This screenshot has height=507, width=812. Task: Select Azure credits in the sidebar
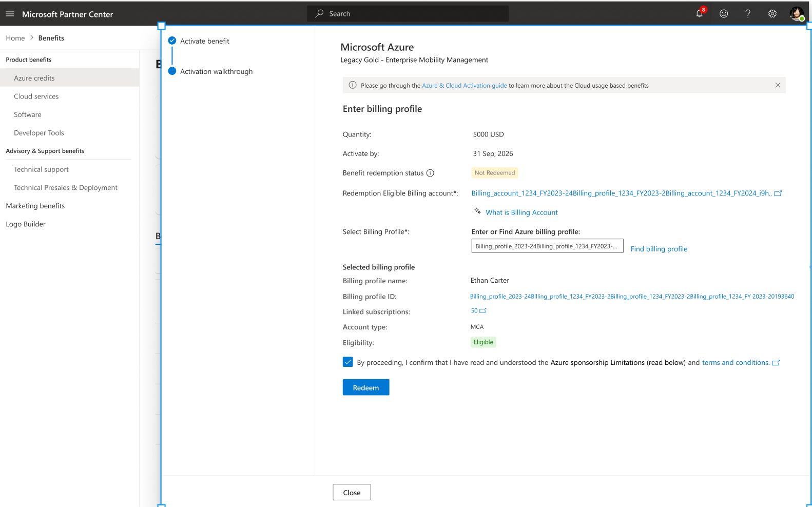[x=70, y=78]
